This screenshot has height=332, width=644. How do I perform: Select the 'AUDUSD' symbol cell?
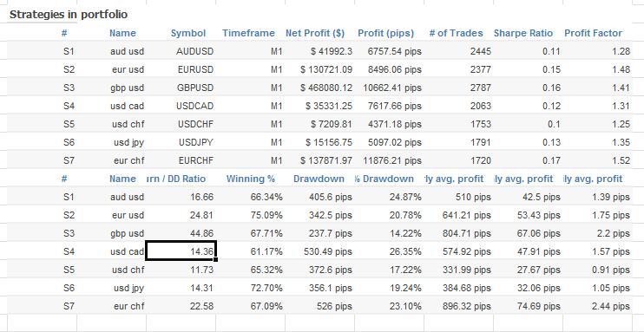[194, 51]
